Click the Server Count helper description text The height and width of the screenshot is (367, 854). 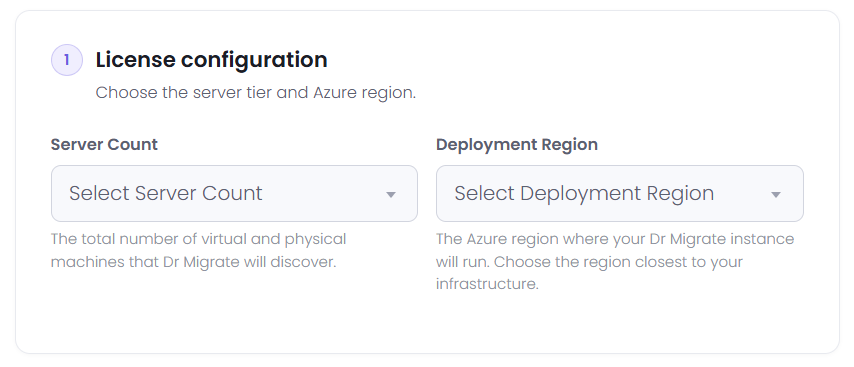(x=199, y=250)
